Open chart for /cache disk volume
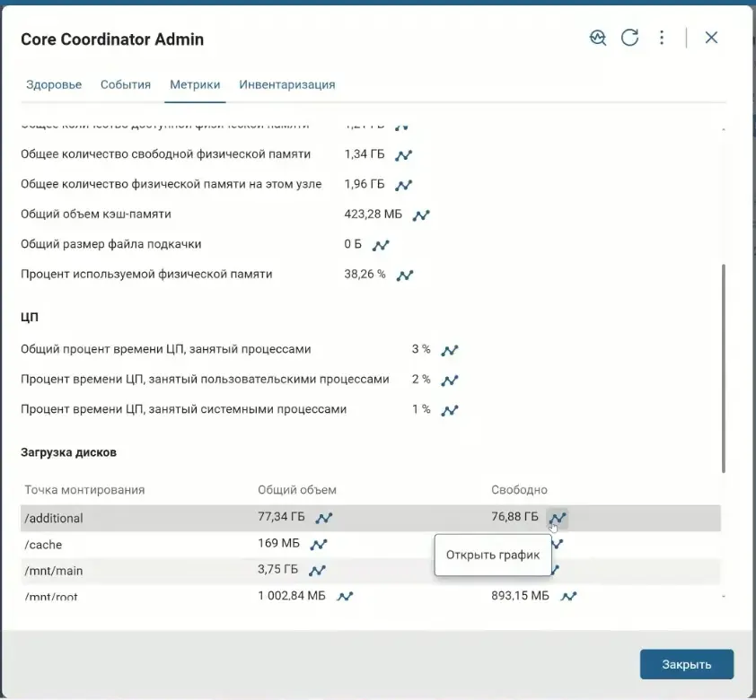 321,544
